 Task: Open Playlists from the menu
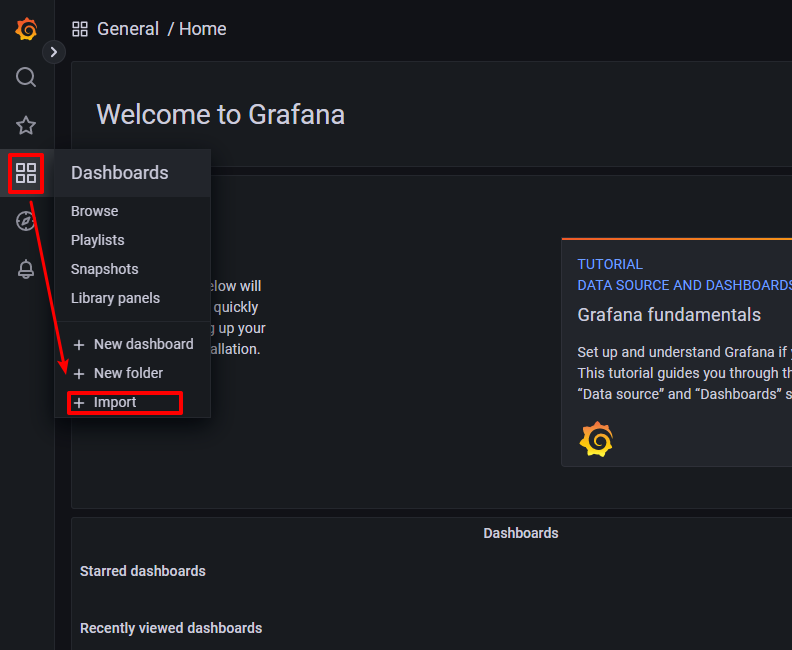(x=97, y=240)
